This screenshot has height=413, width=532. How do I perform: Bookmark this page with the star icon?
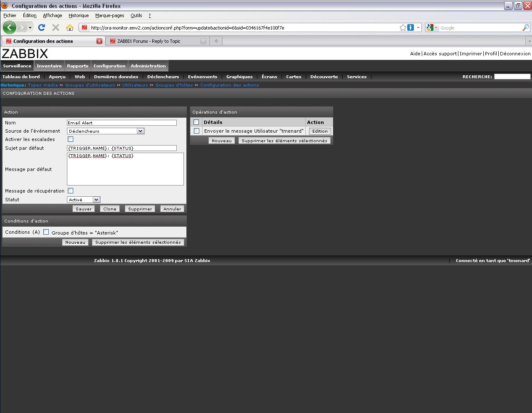[403, 27]
